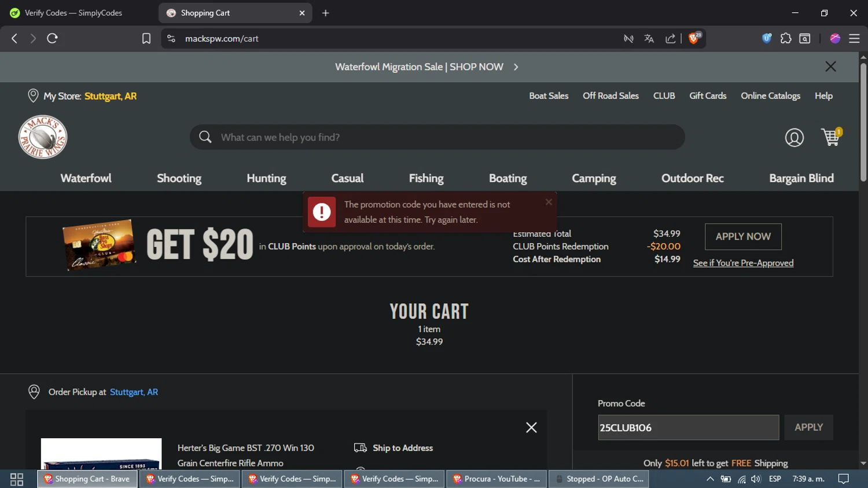Reload the page
The image size is (868, 488).
click(52, 38)
